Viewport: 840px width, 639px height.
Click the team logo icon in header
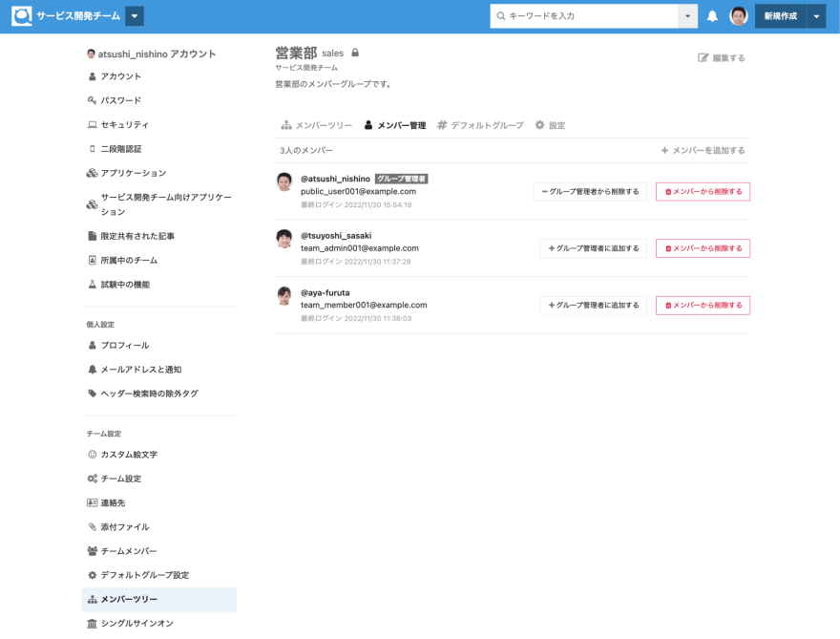click(x=21, y=16)
